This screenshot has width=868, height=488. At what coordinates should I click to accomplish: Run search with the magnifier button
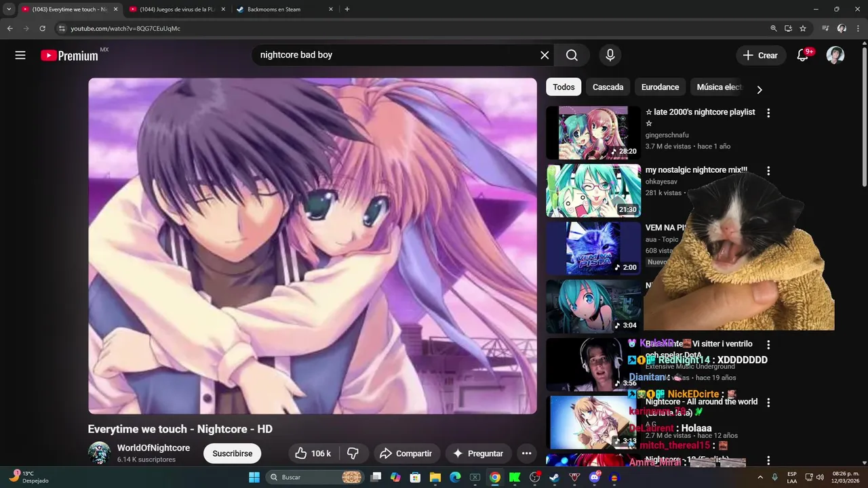pyautogui.click(x=572, y=56)
